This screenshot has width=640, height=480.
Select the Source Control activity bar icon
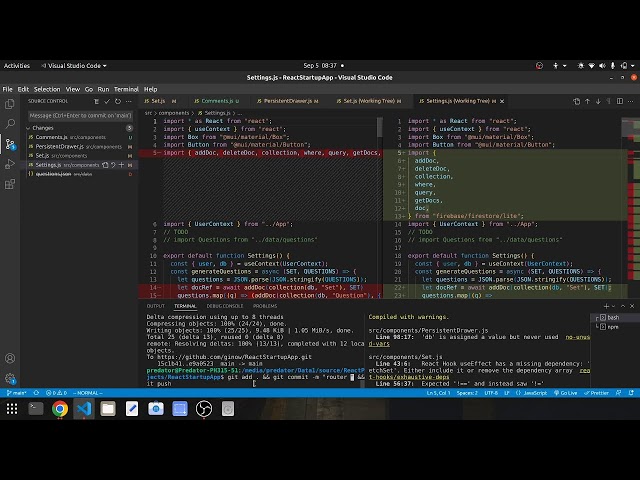click(10, 144)
